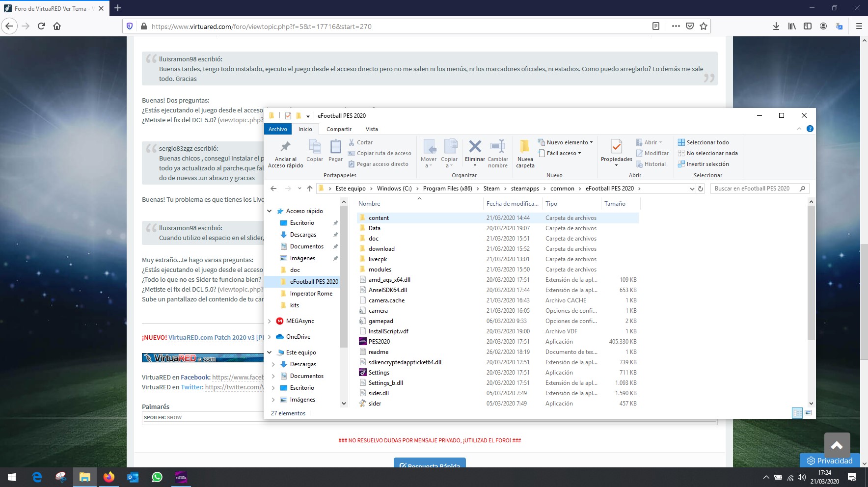This screenshot has height=487, width=868.
Task: Click file list vertical scrollbar
Action: [x=811, y=272]
